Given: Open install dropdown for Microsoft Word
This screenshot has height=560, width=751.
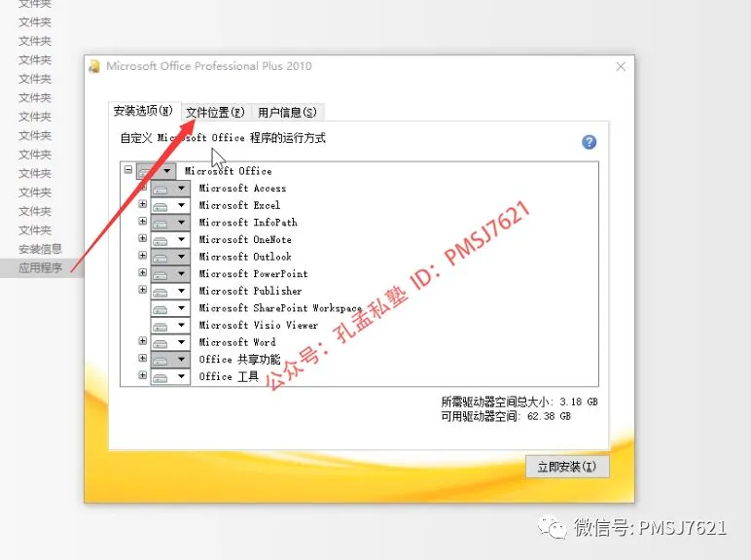Looking at the screenshot, I should click(x=170, y=342).
